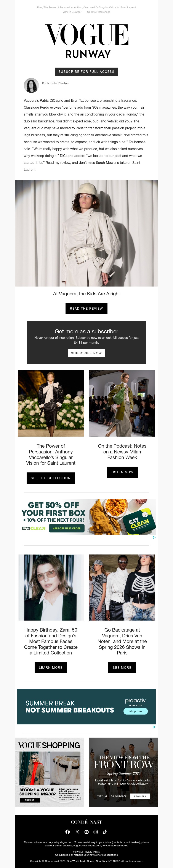Viewport: 173px width, 868px height.
Task: Click Nicole Phelps author avatar
Action: click(31, 85)
